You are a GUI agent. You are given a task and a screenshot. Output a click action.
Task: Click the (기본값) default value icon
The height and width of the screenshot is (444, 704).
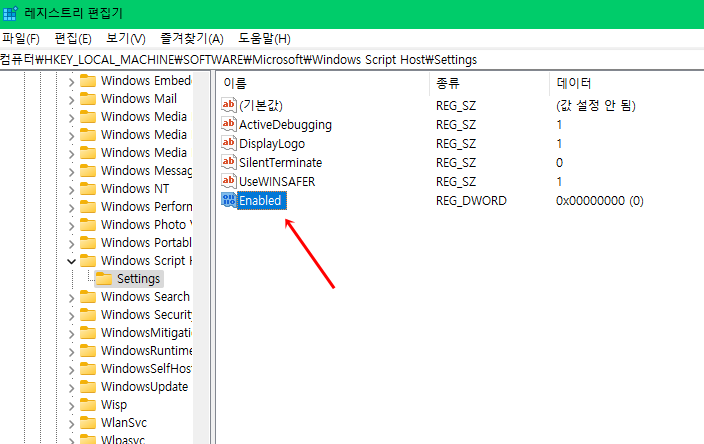(229, 106)
